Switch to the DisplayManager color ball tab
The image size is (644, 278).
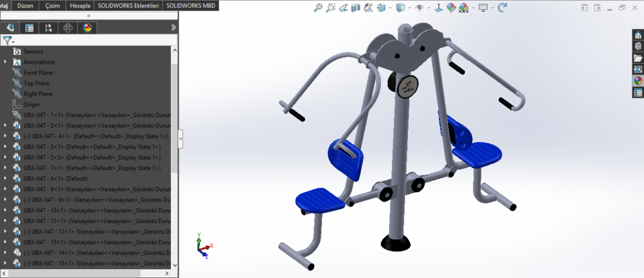(87, 28)
